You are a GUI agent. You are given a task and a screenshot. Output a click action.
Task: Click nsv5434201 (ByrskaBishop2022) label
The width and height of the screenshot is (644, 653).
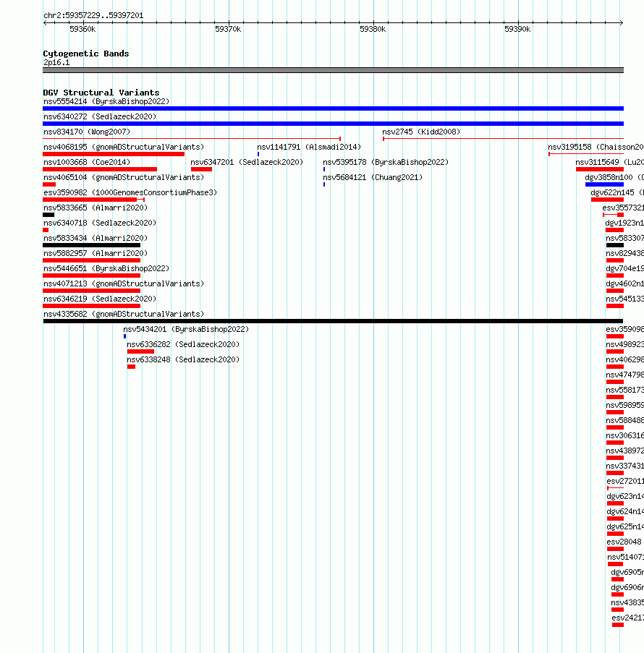(186, 330)
